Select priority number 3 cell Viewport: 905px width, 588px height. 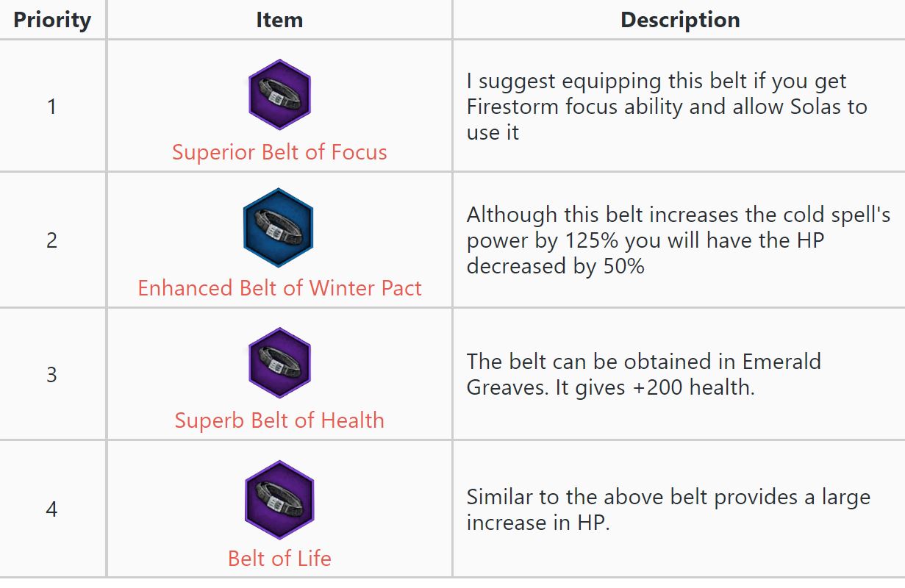(x=51, y=375)
